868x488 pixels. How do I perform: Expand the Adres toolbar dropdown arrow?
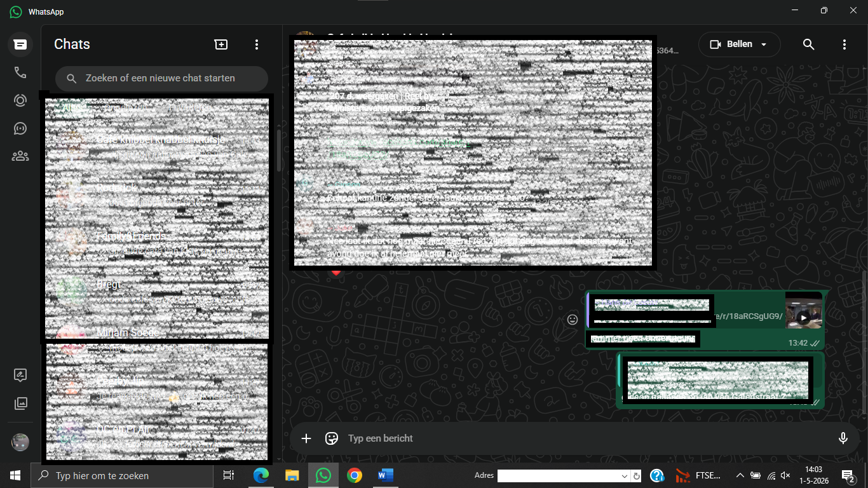[x=625, y=476]
